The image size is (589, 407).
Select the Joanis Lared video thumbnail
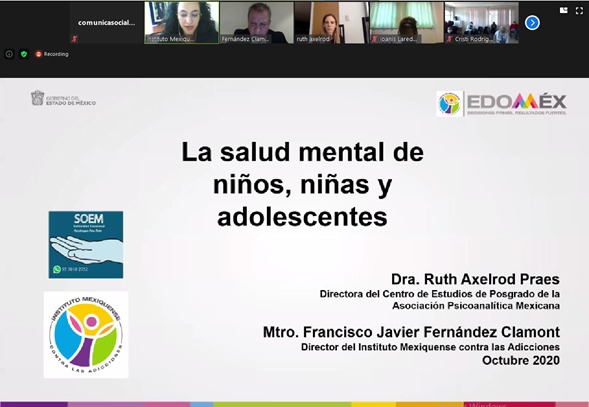pyautogui.click(x=407, y=23)
